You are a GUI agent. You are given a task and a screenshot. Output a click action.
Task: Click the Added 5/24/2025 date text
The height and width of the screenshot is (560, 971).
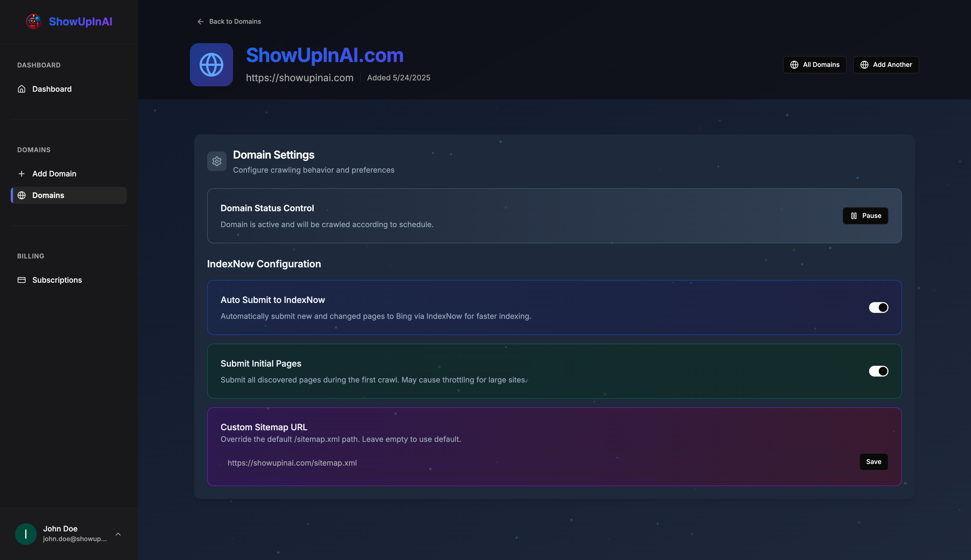[398, 78]
